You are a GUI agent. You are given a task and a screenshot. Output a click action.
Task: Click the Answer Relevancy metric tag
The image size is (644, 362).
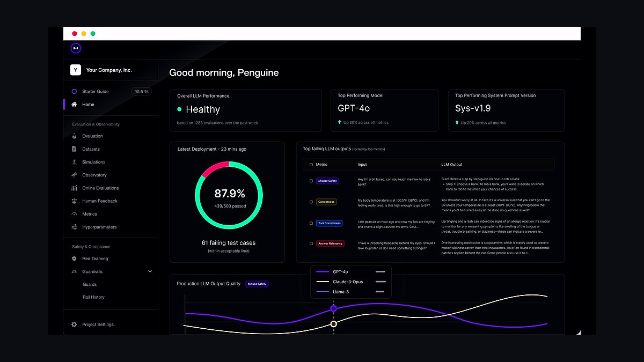(x=330, y=243)
